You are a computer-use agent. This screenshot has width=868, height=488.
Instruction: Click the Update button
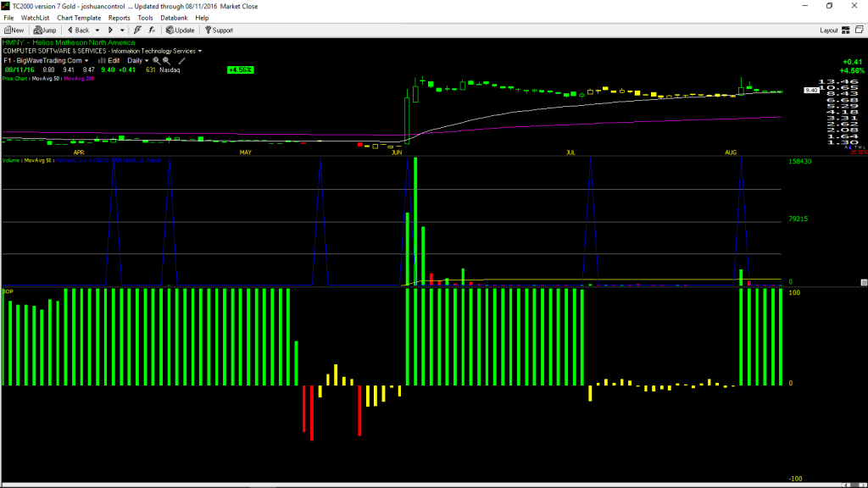tap(181, 30)
